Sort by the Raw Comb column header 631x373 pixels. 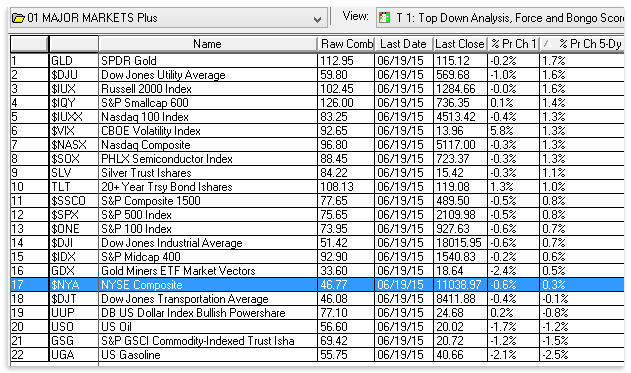coord(346,44)
